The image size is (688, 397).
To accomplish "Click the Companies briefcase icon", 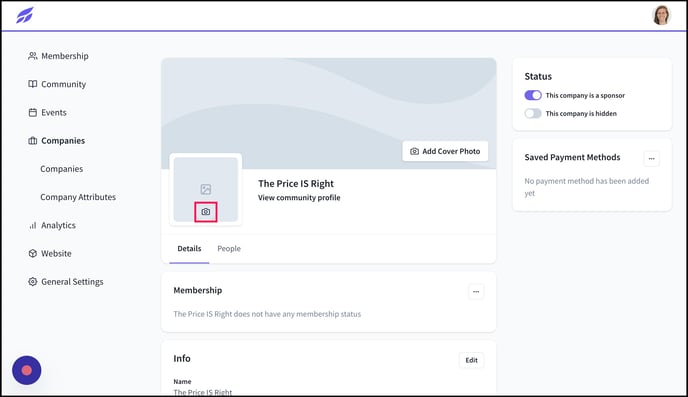I will 32,141.
